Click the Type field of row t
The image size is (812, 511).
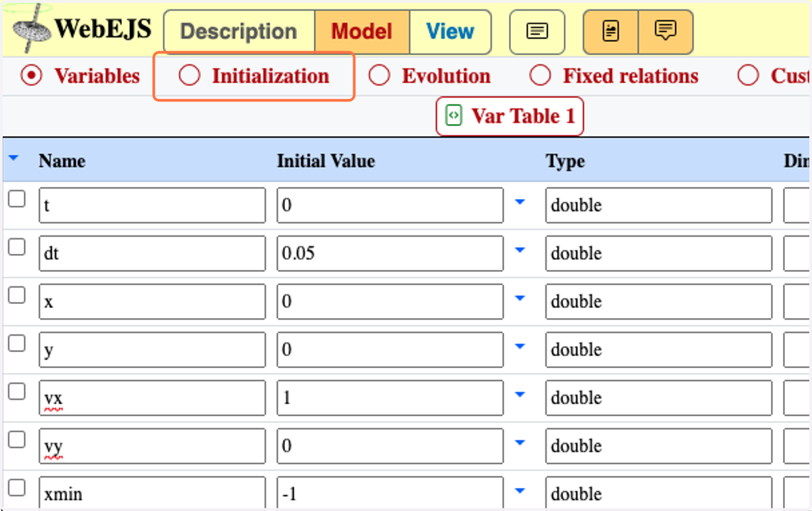click(659, 205)
